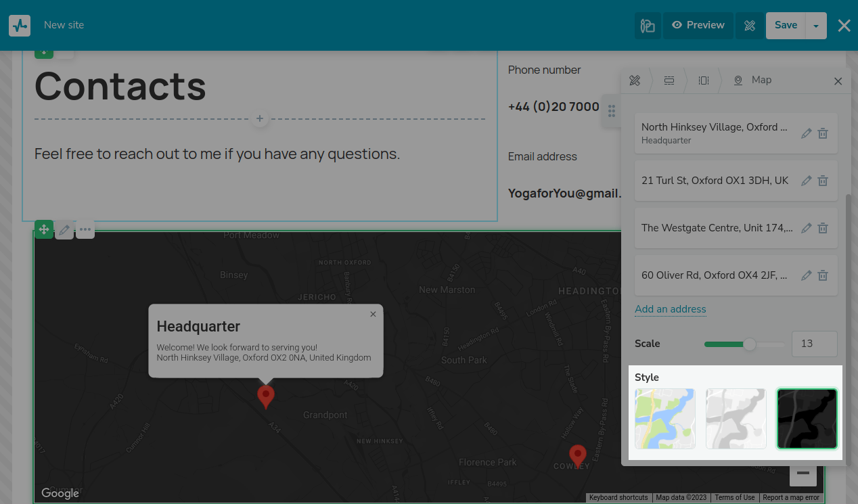Screen dimensions: 858x504
Task: Click the plus button below Contacts heading
Action: (260, 119)
